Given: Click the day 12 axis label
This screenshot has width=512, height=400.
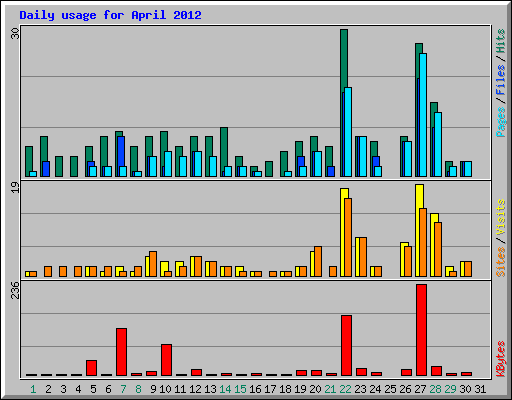Looking at the screenshot, I should pos(195,389).
